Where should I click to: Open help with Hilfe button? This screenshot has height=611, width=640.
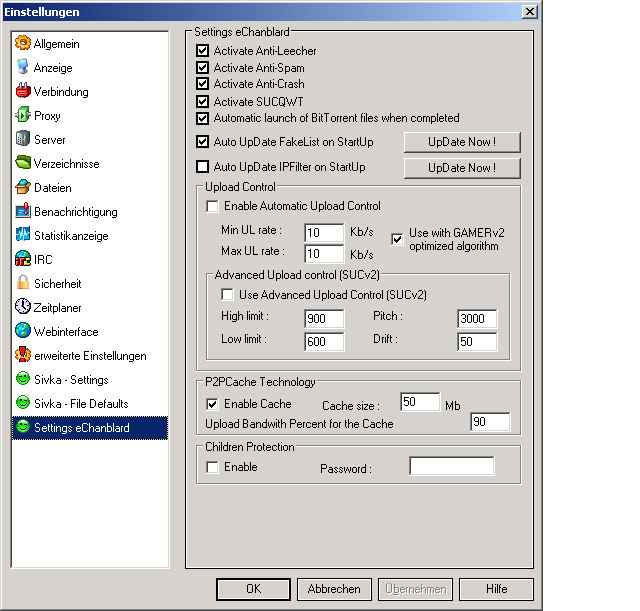pos(496,589)
